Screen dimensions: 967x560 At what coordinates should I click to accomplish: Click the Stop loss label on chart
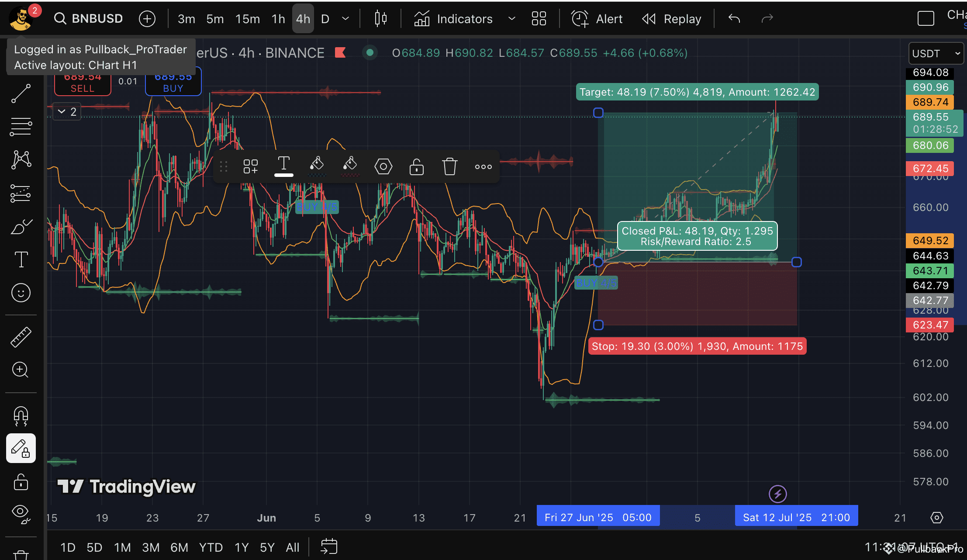(x=697, y=346)
